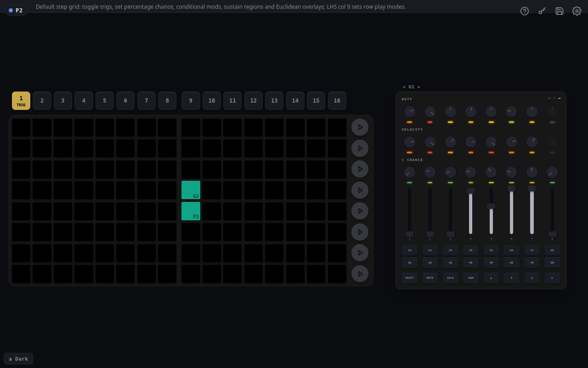Toggle the SOLO button
Screen dimensions: 588x368
pyautogui.click(x=450, y=278)
